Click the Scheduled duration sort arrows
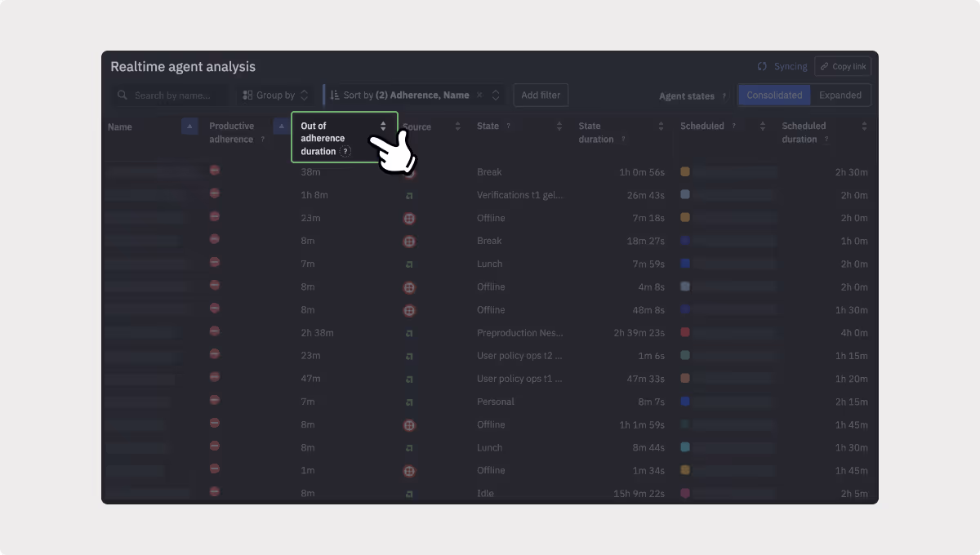 [864, 127]
